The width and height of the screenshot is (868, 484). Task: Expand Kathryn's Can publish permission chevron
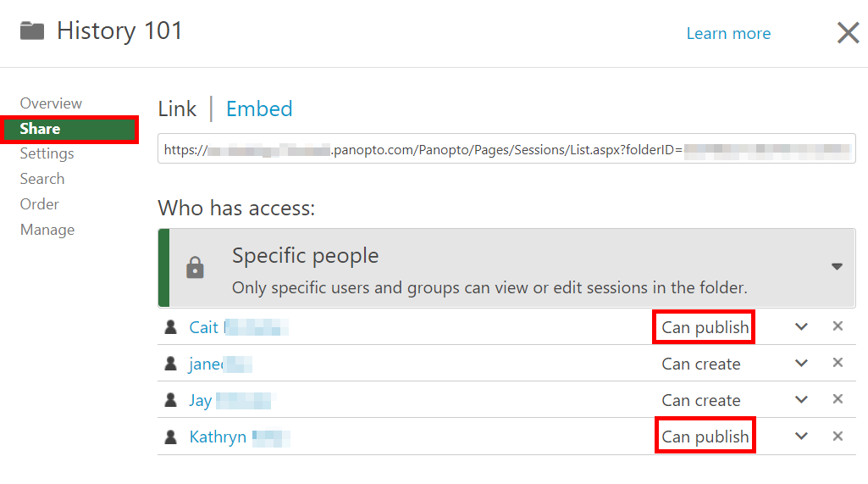click(801, 437)
